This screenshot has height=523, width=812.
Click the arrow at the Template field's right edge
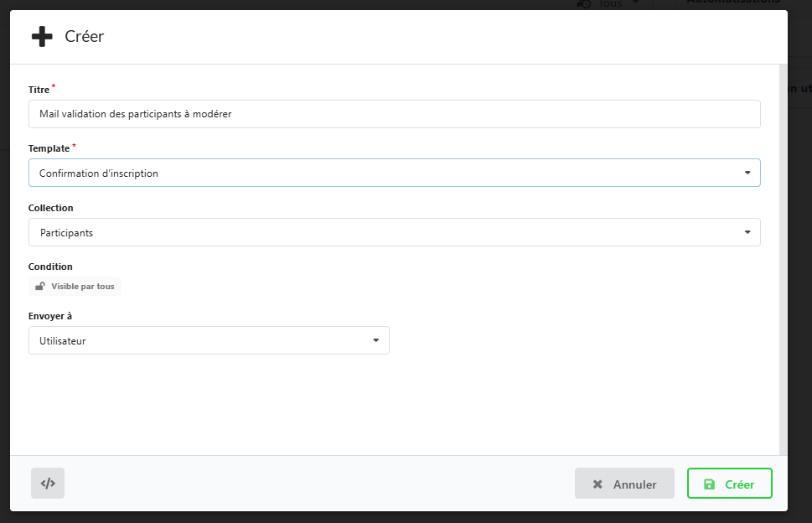(x=747, y=173)
